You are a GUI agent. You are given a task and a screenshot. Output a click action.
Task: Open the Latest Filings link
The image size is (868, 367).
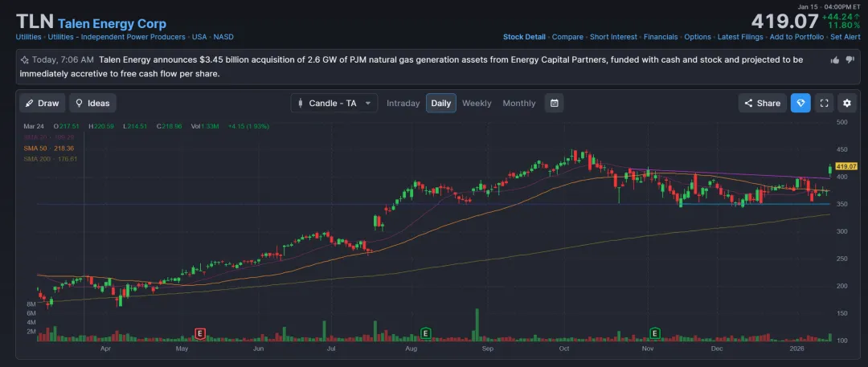pyautogui.click(x=740, y=37)
